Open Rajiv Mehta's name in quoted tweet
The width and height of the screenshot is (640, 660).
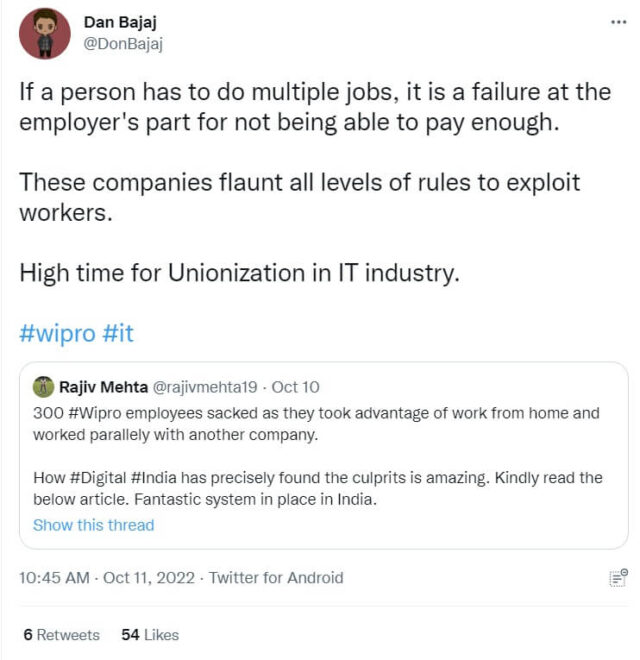[104, 387]
